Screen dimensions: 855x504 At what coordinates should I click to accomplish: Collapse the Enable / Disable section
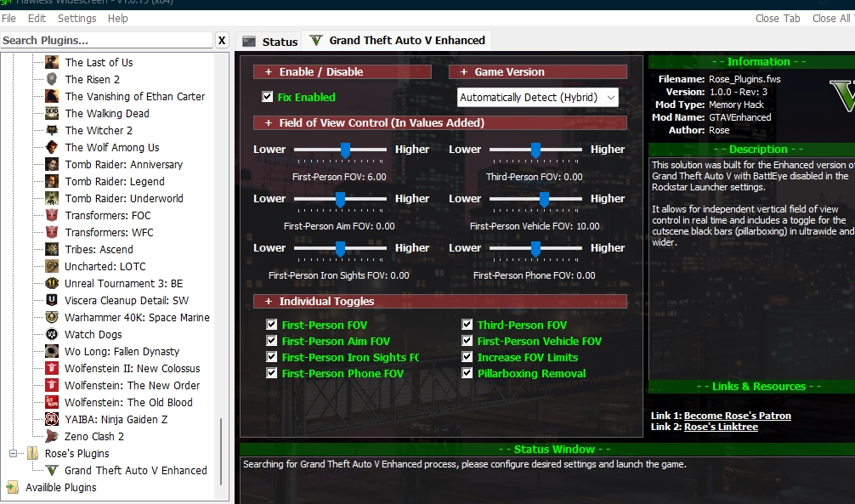click(x=342, y=71)
